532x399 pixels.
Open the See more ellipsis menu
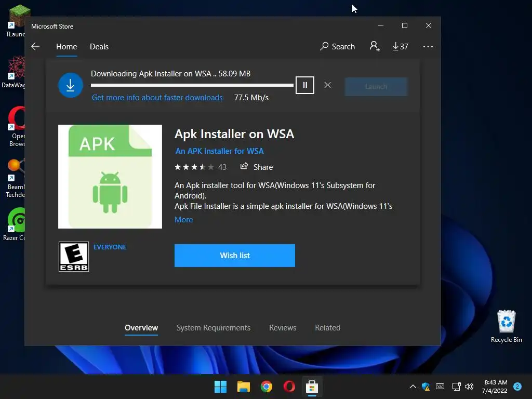(428, 46)
